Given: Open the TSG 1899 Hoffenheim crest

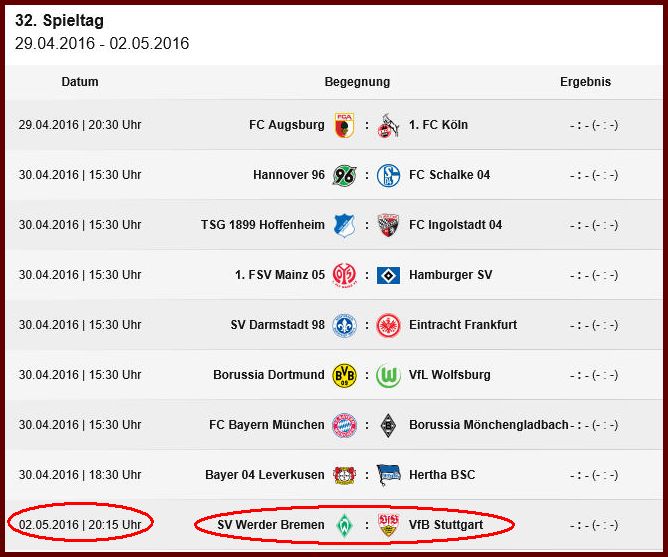Looking at the screenshot, I should tap(344, 225).
